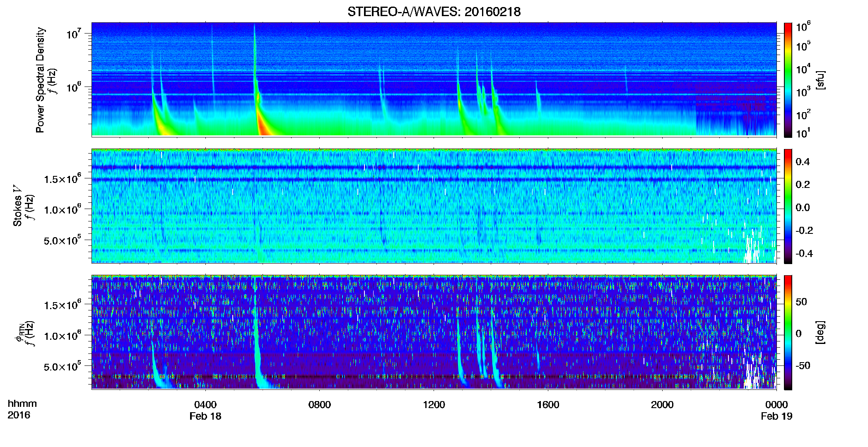Viewport: 868px width, 447px height.
Task: Select the "[sfu]" color bar unit label
Action: pos(820,80)
